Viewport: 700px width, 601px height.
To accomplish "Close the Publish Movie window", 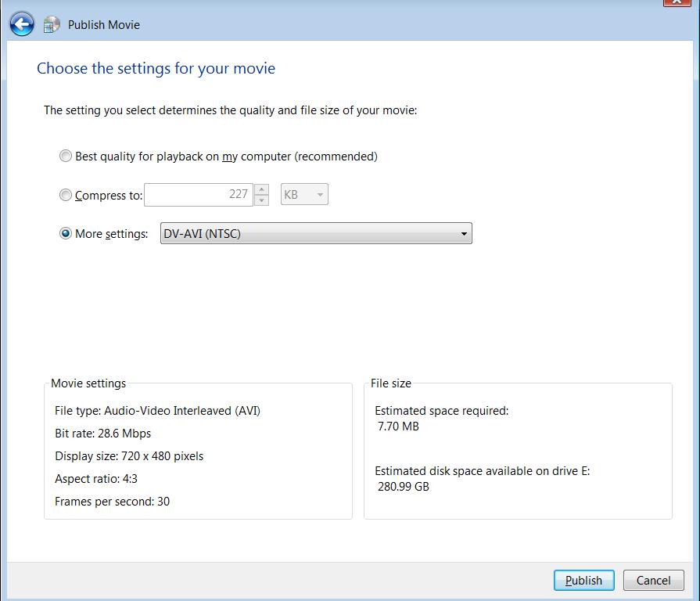I will point(677,2).
